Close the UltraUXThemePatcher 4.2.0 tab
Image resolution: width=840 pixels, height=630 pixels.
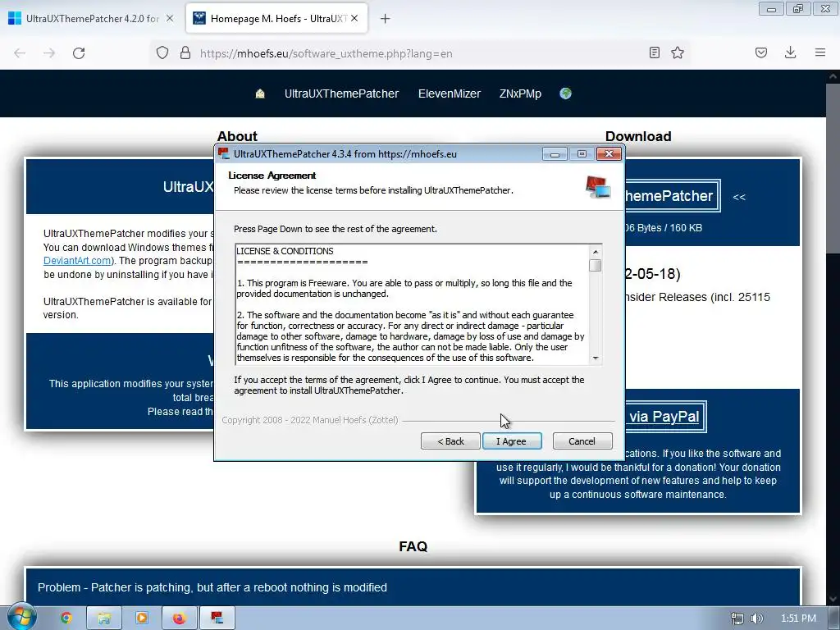click(x=170, y=18)
